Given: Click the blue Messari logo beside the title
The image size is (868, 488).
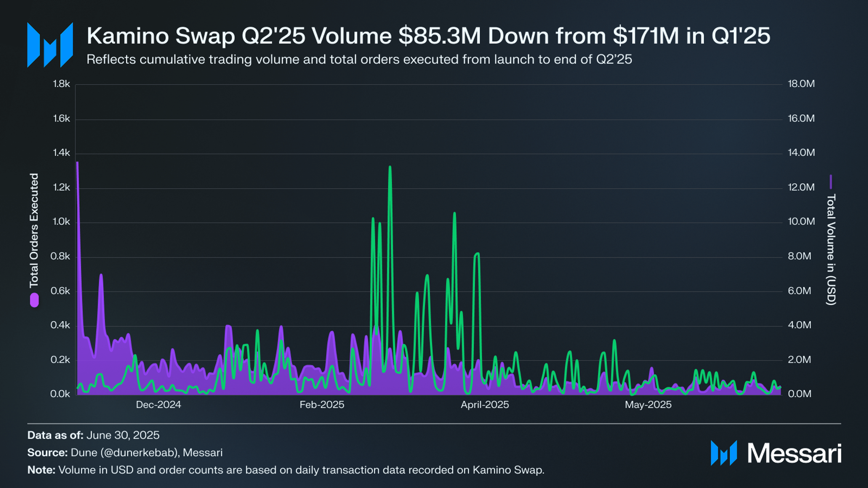Looking at the screenshot, I should 50,45.
